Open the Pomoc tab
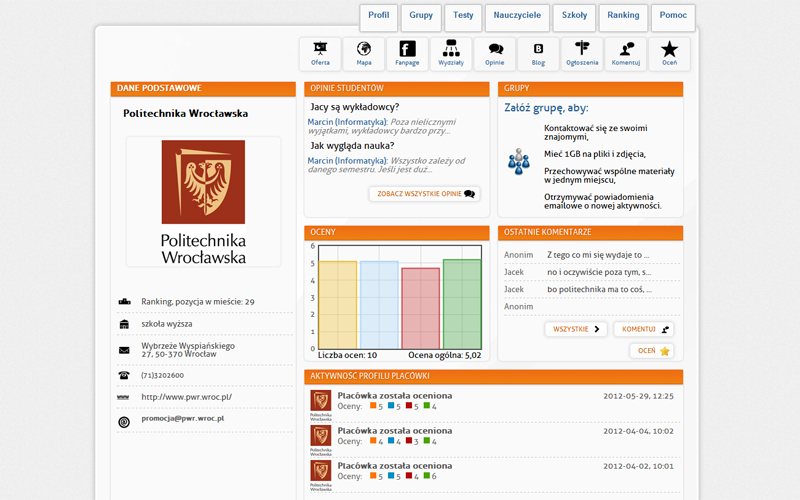800x500 pixels. pyautogui.click(x=673, y=18)
